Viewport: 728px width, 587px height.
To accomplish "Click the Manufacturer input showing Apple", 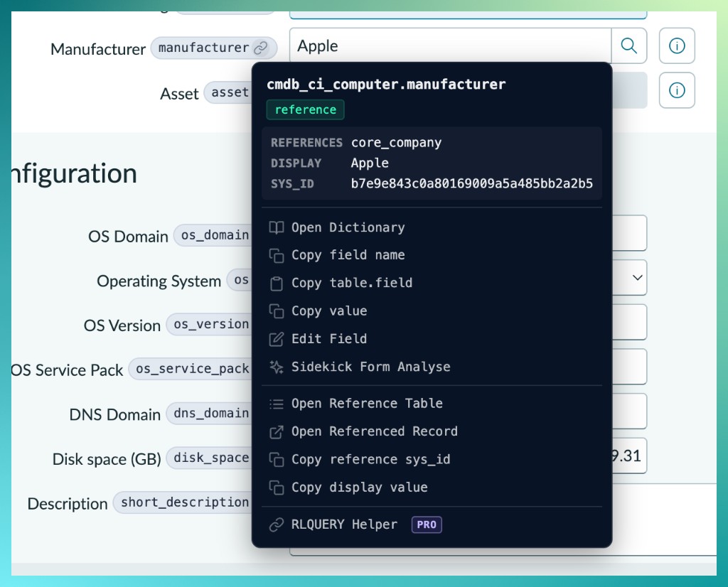I will pos(450,45).
